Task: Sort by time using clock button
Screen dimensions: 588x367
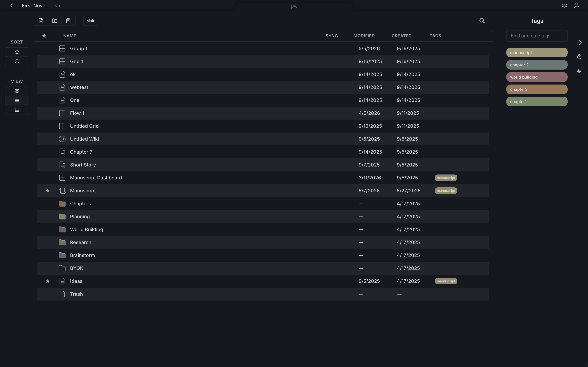Action: pyautogui.click(x=17, y=61)
